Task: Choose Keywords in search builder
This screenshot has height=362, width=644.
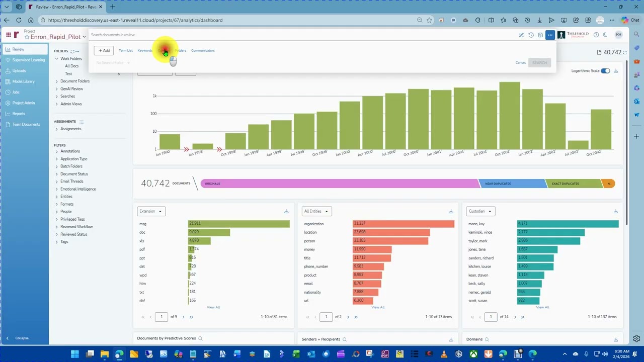Action: pos(145,50)
